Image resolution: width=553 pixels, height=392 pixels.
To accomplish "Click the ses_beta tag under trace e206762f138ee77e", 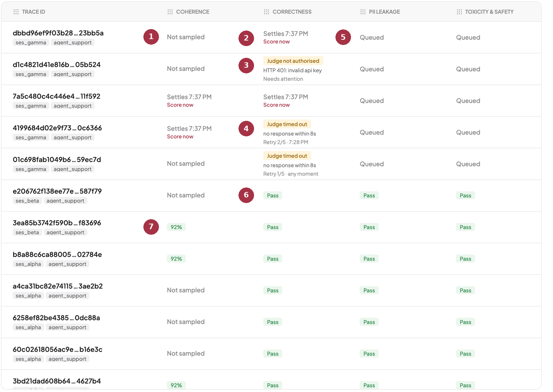I will [27, 201].
